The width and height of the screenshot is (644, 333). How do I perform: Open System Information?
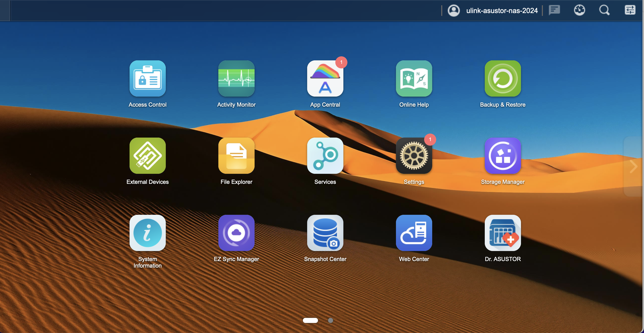[147, 233]
